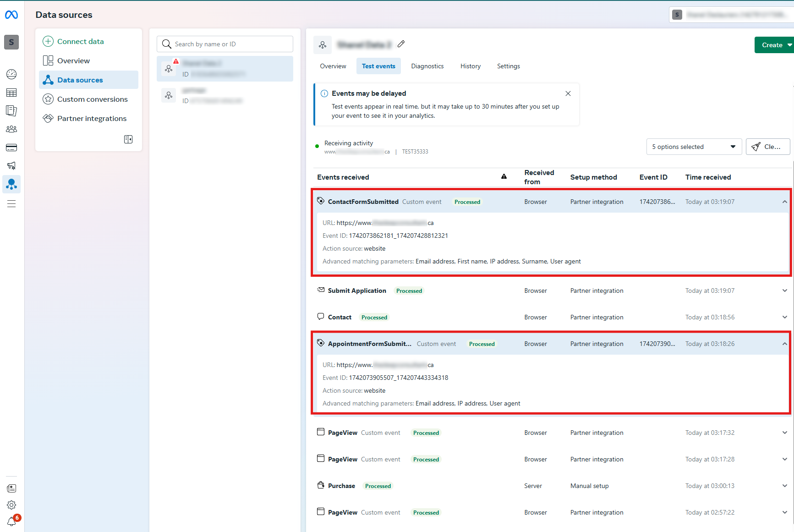Open notifications bell with badge
The width and height of the screenshot is (794, 532).
point(12,521)
